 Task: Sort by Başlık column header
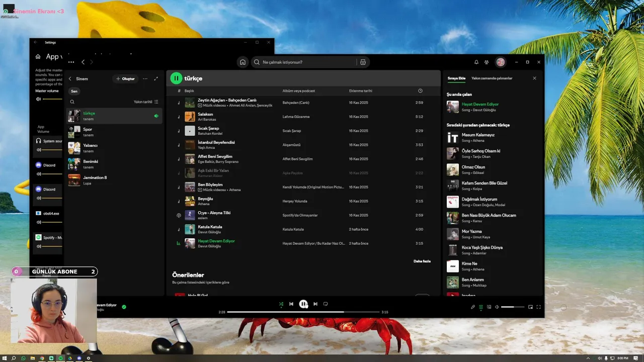[x=189, y=91]
